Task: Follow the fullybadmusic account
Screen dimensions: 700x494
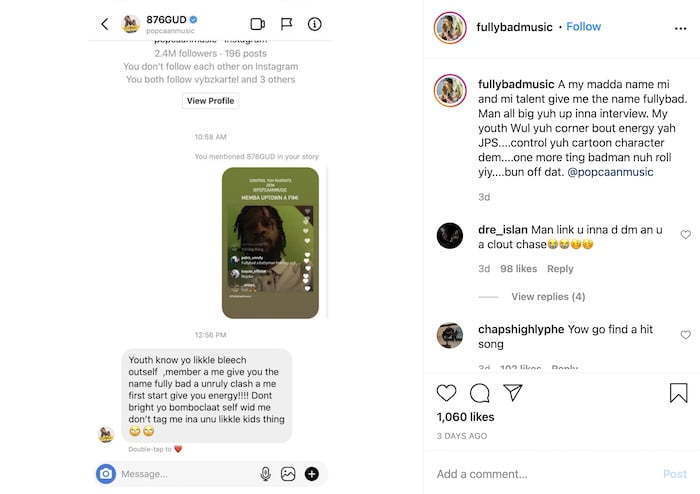Action: coord(583,27)
